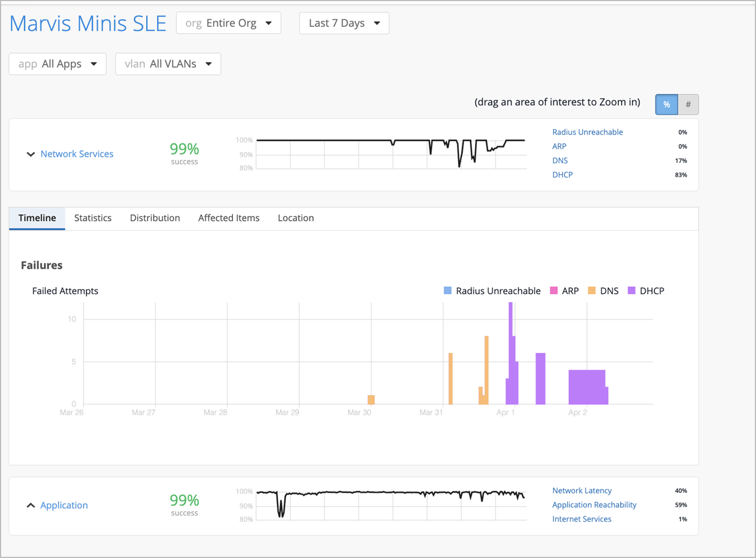This screenshot has height=558, width=756.
Task: Switch display to percent (%) mode
Action: [666, 105]
